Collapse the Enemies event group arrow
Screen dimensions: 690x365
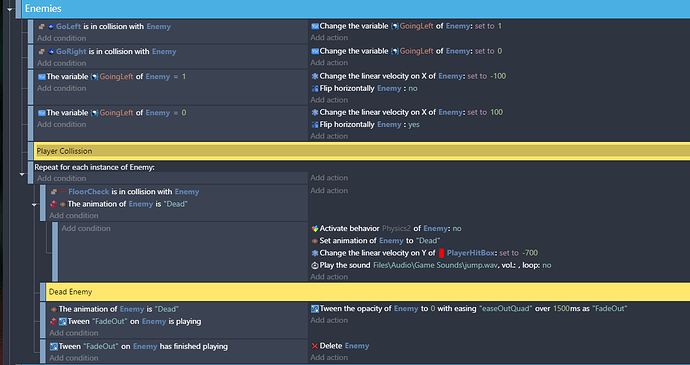click(10, 9)
